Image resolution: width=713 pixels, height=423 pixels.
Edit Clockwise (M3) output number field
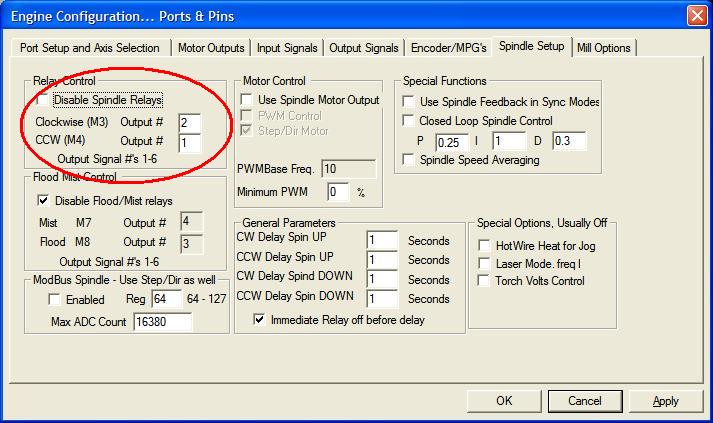pos(190,123)
